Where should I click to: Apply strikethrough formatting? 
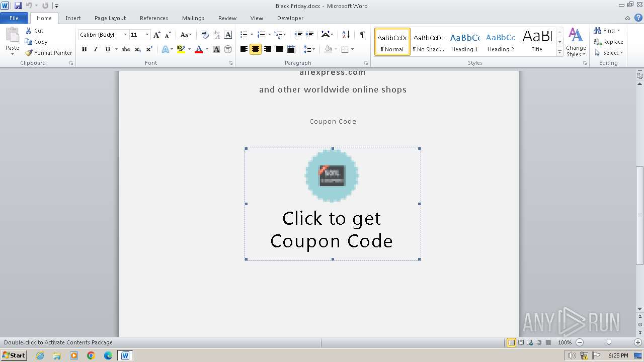coord(126,49)
